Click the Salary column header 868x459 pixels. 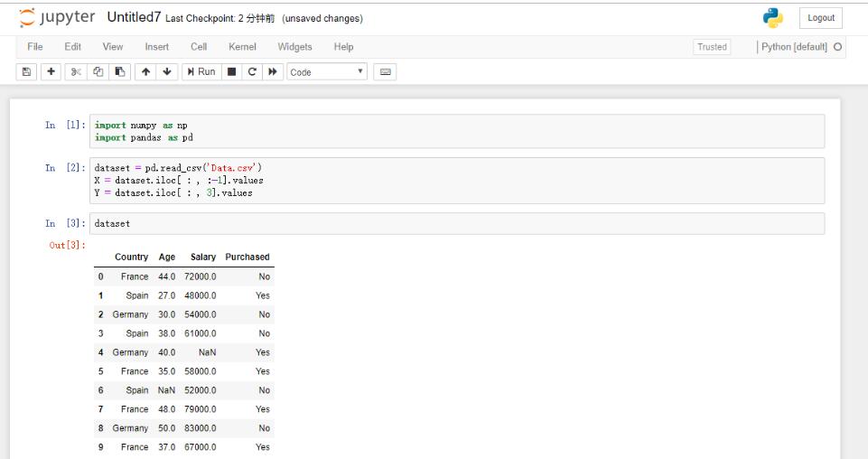tap(203, 257)
